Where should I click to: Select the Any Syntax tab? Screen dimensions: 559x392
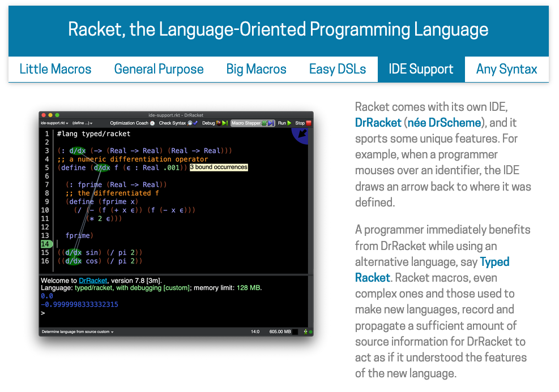tap(506, 69)
